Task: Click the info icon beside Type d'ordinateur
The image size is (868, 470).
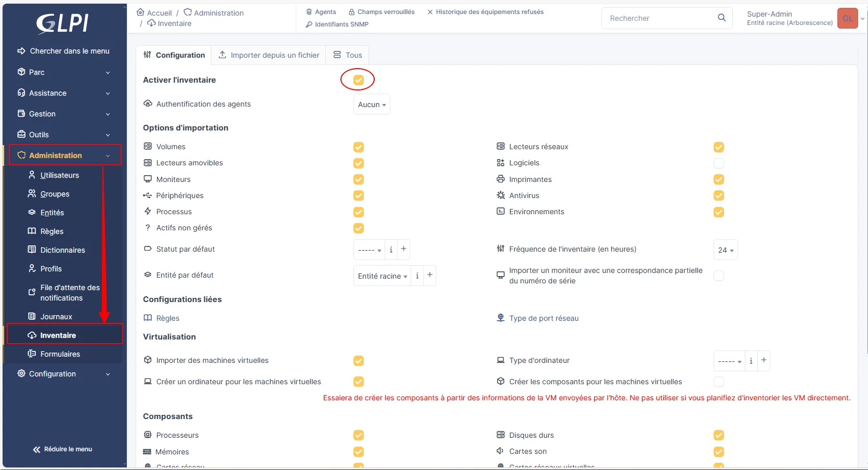Action: (751, 361)
